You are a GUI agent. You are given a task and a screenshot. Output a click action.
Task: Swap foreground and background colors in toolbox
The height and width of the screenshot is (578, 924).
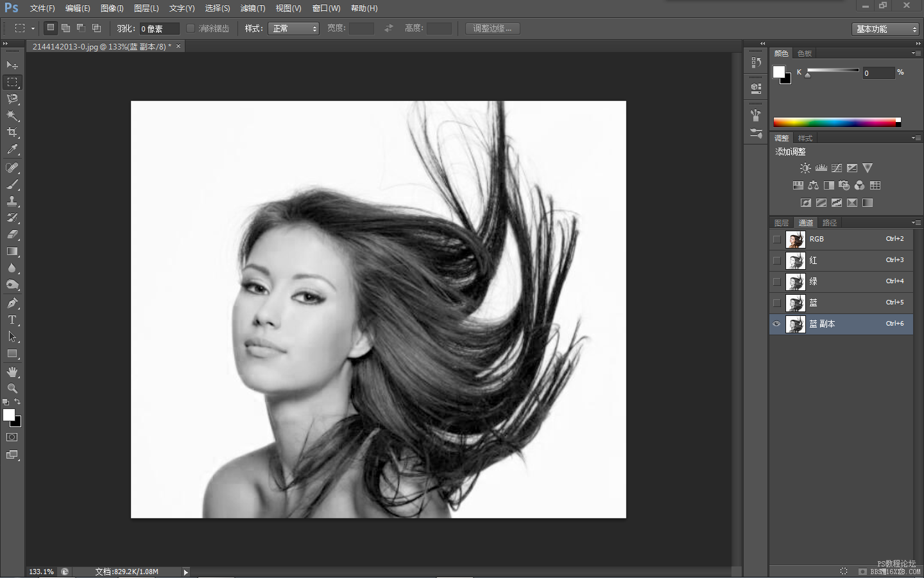click(17, 402)
